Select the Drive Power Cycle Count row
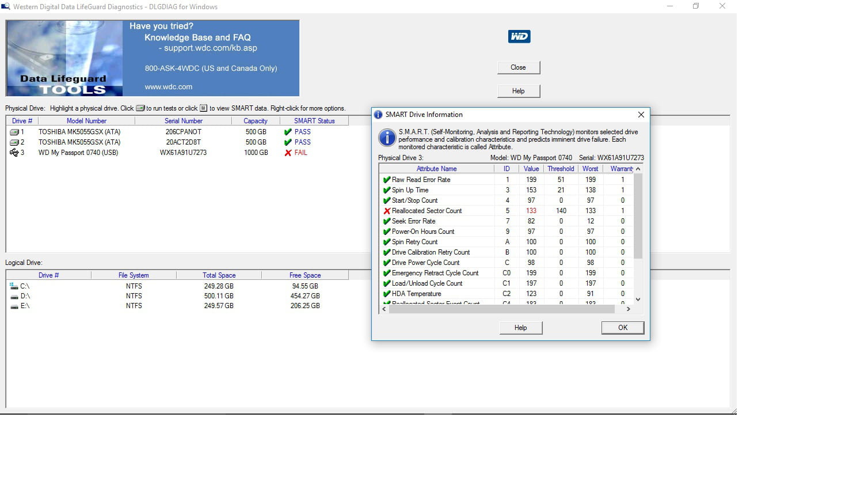 pos(507,263)
